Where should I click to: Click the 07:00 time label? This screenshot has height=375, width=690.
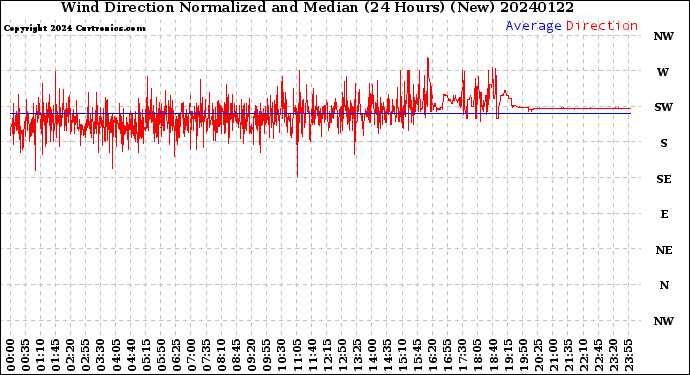[191, 355]
